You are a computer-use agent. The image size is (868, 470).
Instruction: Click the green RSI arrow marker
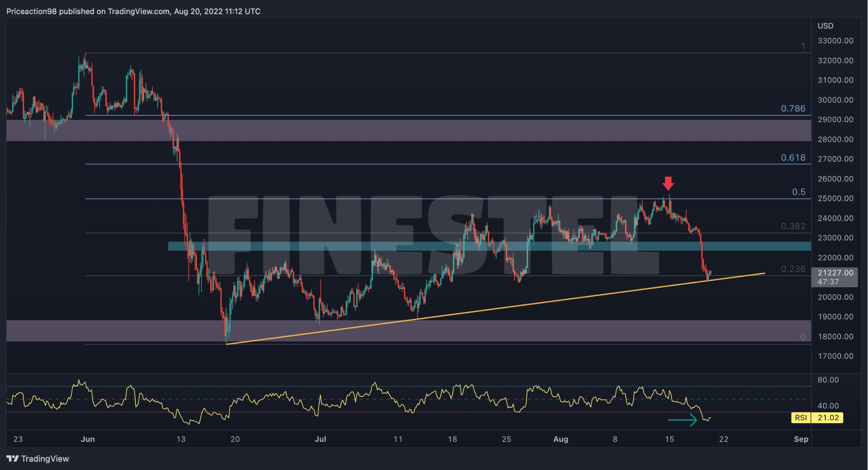click(x=682, y=420)
